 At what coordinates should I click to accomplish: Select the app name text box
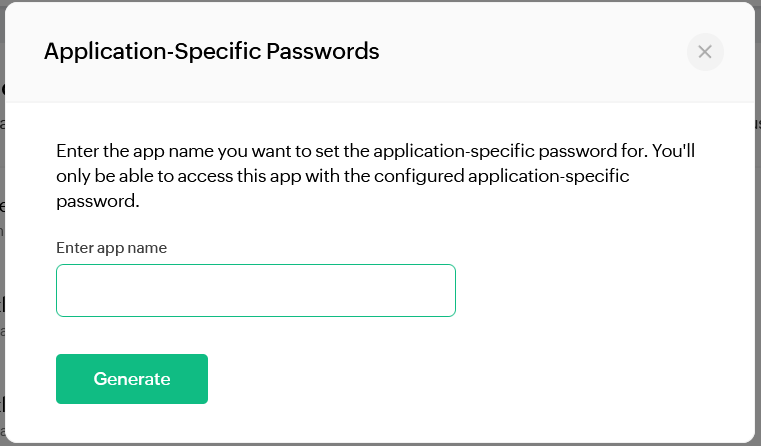pos(256,290)
